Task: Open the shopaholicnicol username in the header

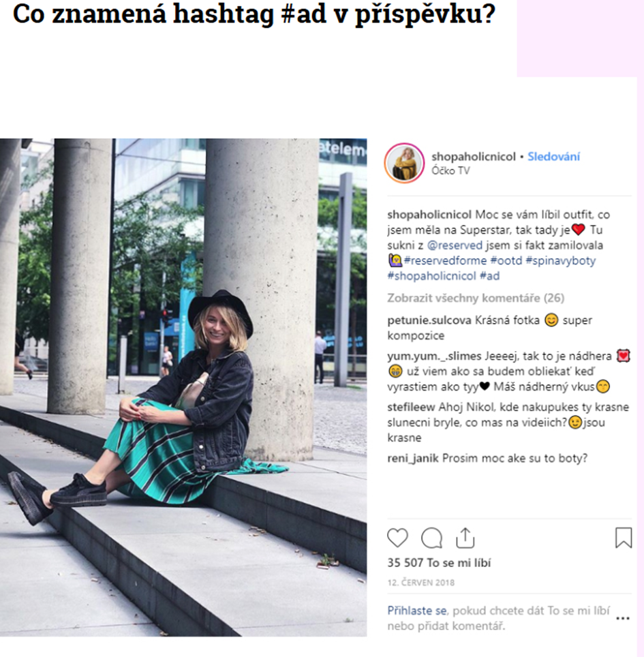Action: [x=474, y=157]
